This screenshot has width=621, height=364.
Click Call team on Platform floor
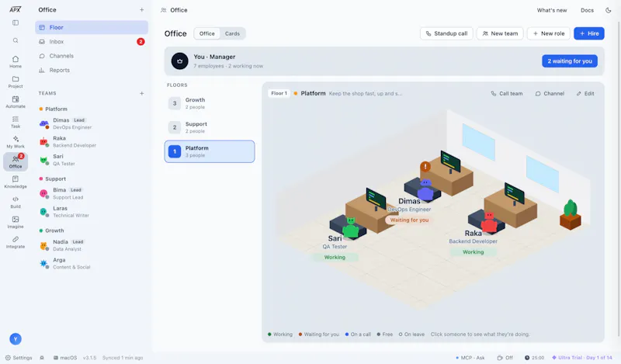pyautogui.click(x=507, y=93)
